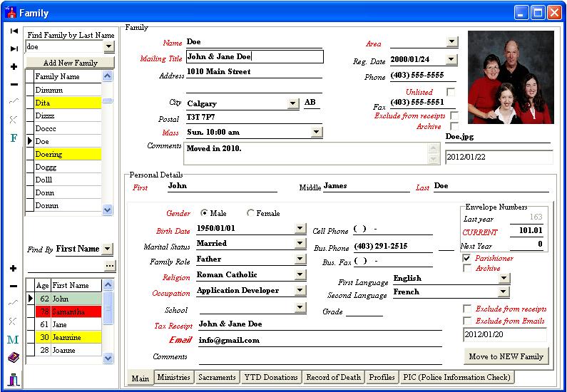Expand the Mass time dropdown
Viewport: 567px width, 392px height.
point(316,132)
